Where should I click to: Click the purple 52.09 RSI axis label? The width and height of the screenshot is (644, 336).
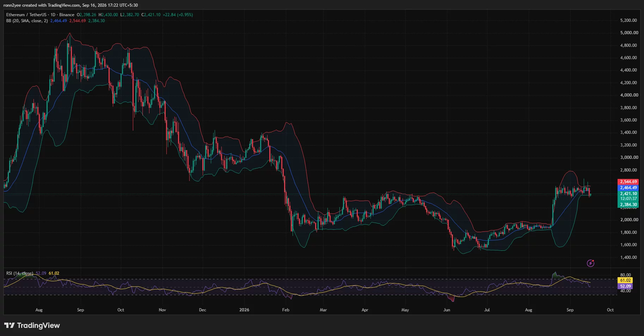pos(625,286)
